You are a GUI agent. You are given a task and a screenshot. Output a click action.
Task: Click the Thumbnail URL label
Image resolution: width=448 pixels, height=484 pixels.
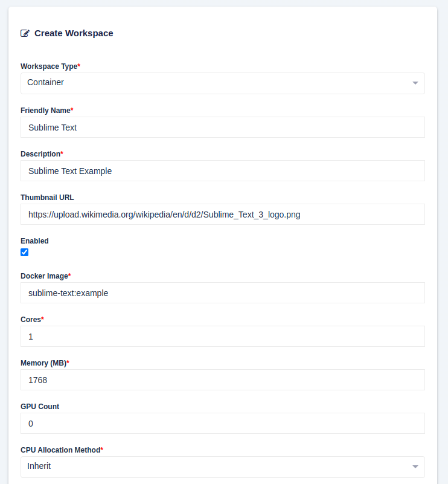pos(47,198)
